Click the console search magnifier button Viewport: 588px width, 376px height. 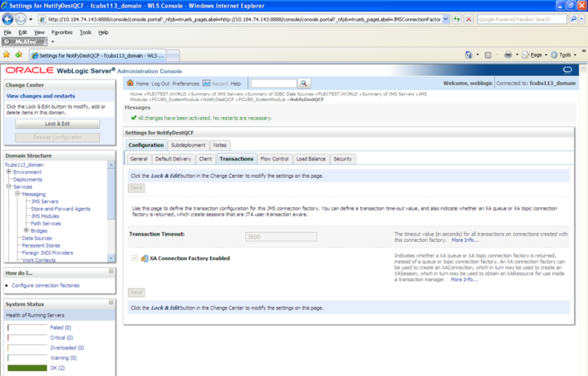(304, 83)
